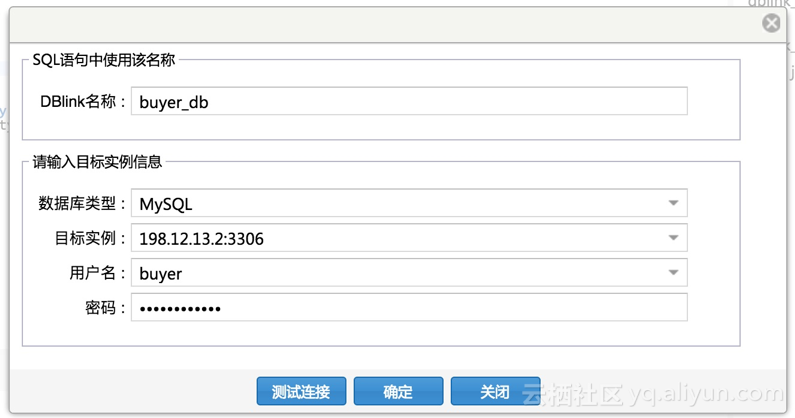Click the DBlink名称 input containing buyer_db
Image resolution: width=795 pixels, height=418 pixels.
(x=409, y=101)
